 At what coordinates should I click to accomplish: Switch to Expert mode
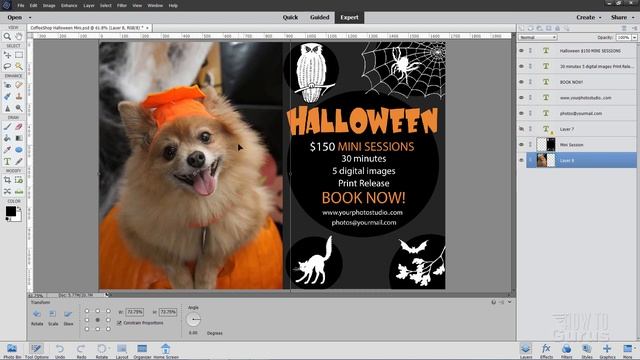pos(349,18)
